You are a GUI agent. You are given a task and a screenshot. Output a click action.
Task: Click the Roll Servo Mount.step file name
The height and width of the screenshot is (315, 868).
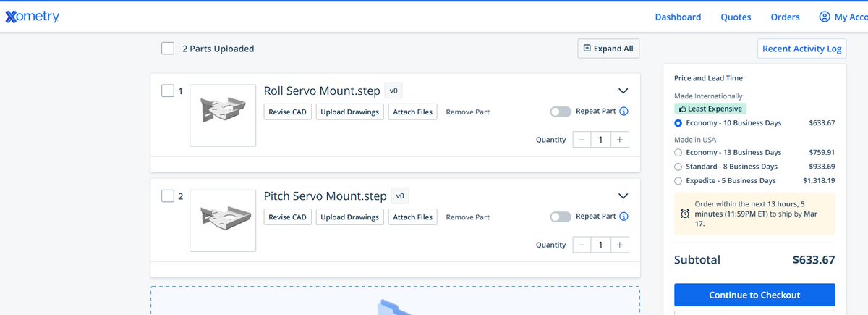pyautogui.click(x=322, y=91)
